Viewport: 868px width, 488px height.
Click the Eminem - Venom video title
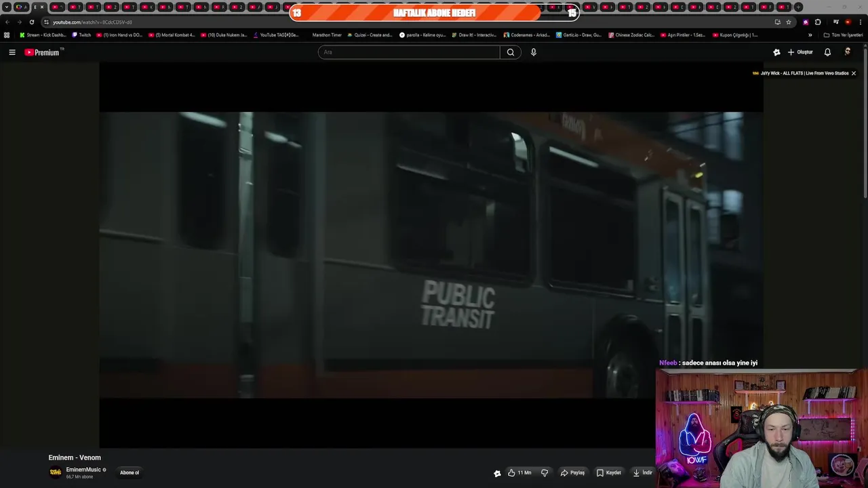point(75,457)
